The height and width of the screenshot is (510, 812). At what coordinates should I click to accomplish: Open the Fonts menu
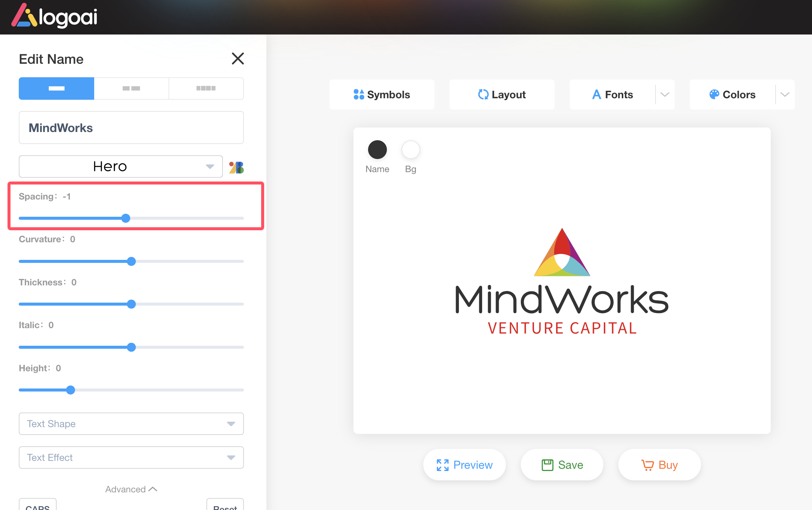(x=613, y=94)
